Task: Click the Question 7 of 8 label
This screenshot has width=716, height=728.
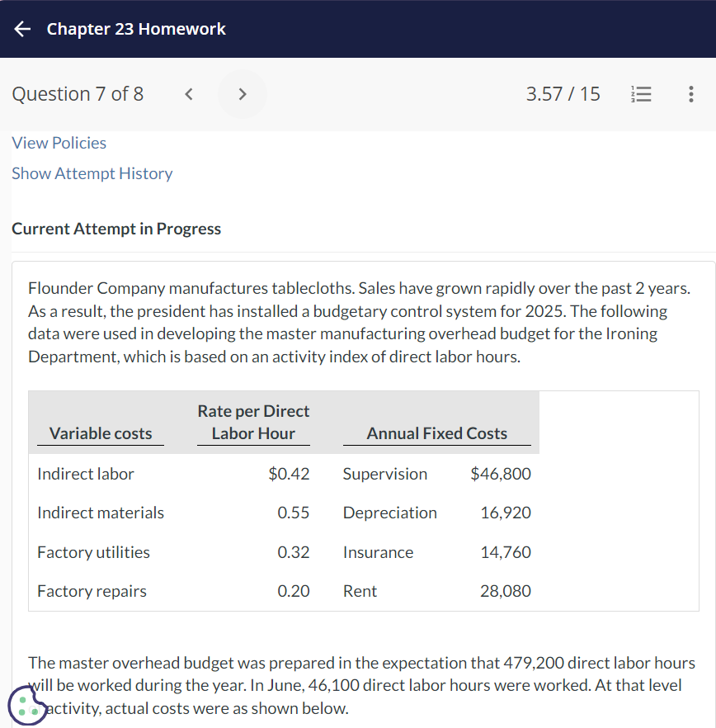Action: point(78,94)
